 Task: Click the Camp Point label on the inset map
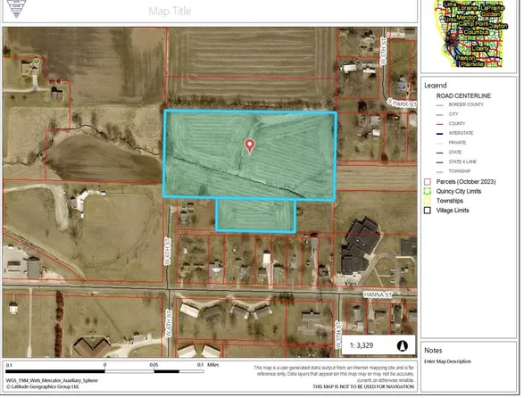473,24
